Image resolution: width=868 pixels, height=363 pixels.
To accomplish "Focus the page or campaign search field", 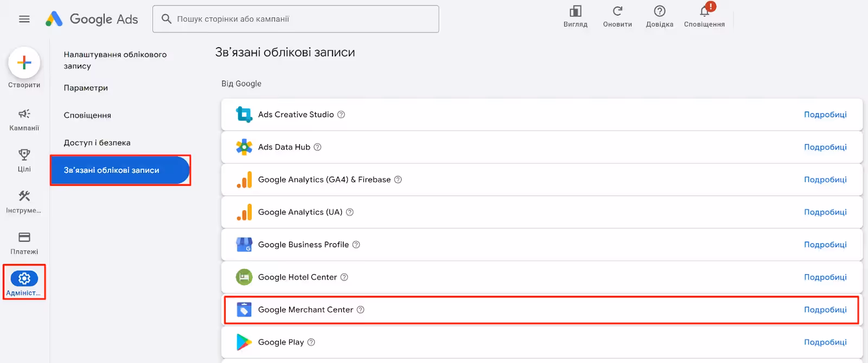I will point(296,19).
